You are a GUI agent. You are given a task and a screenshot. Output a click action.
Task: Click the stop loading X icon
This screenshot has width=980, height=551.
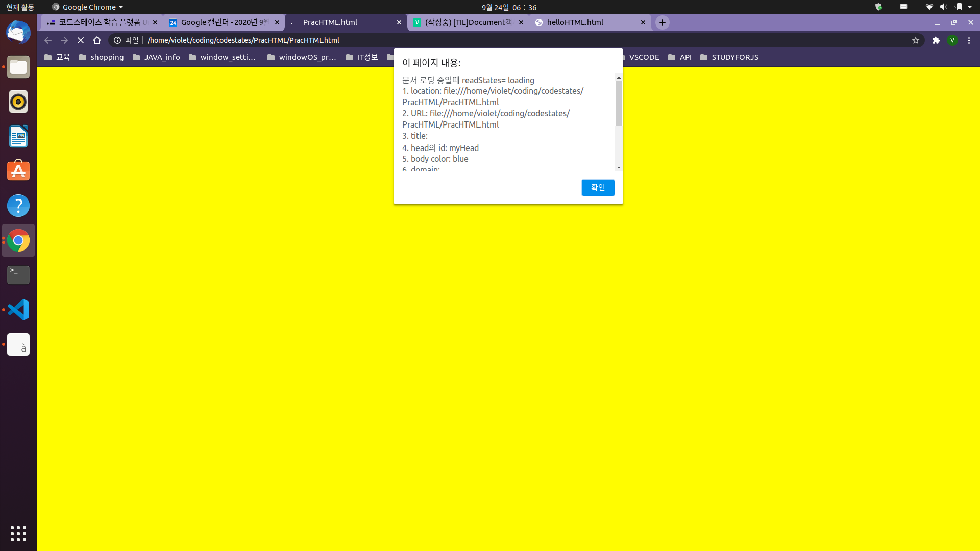click(81, 40)
